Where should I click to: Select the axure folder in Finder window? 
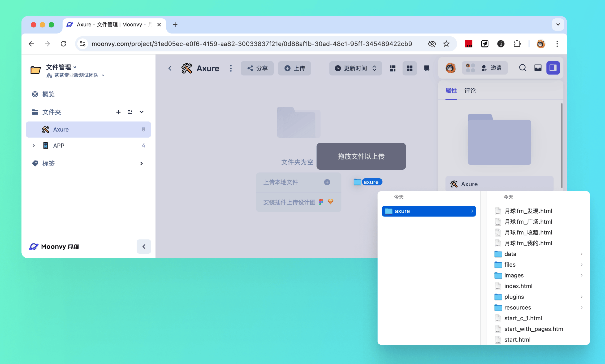[429, 211]
